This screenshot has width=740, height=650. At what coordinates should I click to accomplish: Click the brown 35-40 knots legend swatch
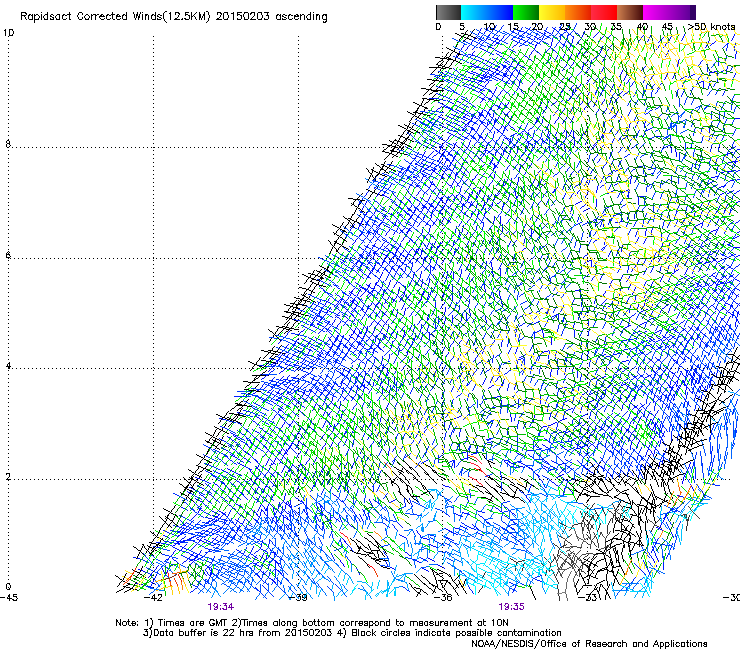pos(630,12)
